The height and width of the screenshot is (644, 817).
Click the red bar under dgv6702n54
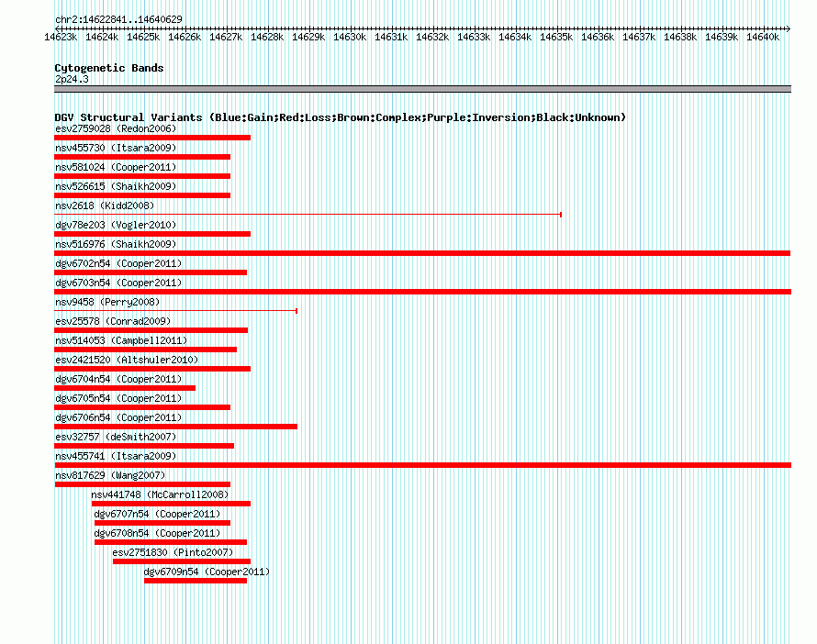(x=151, y=272)
